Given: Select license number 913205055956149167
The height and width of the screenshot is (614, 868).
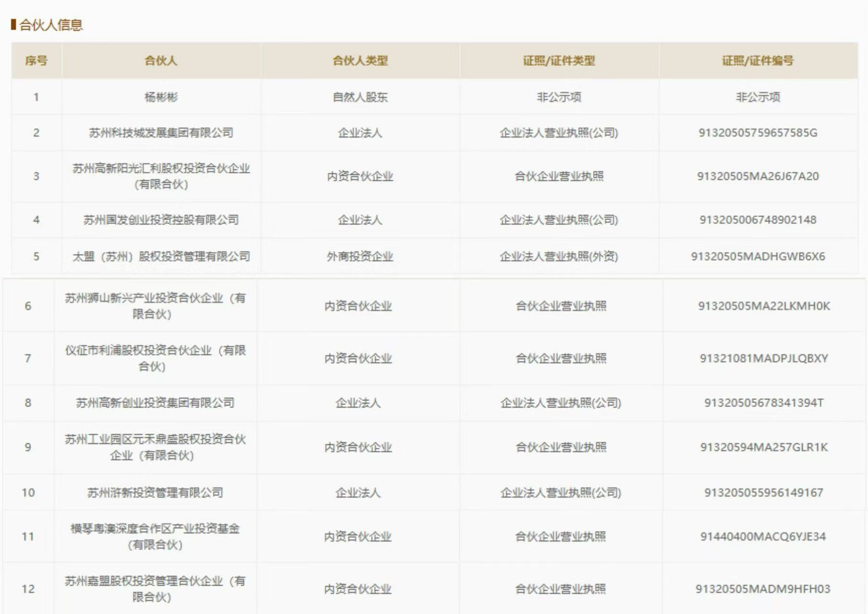Looking at the screenshot, I should point(764,493).
